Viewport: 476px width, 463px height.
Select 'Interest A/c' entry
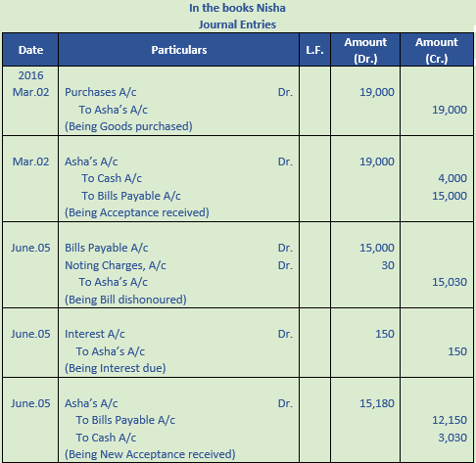pos(95,334)
